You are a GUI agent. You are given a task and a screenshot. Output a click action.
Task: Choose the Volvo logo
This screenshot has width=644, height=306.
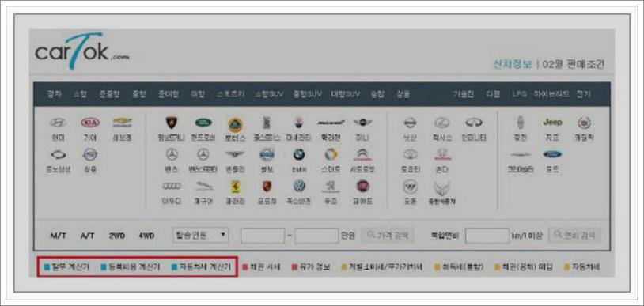[267, 154]
